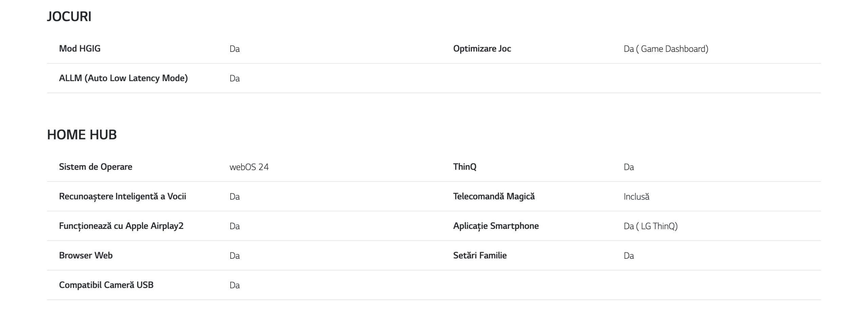Click the JOCURI section heading
868x313 pixels.
coord(69,16)
